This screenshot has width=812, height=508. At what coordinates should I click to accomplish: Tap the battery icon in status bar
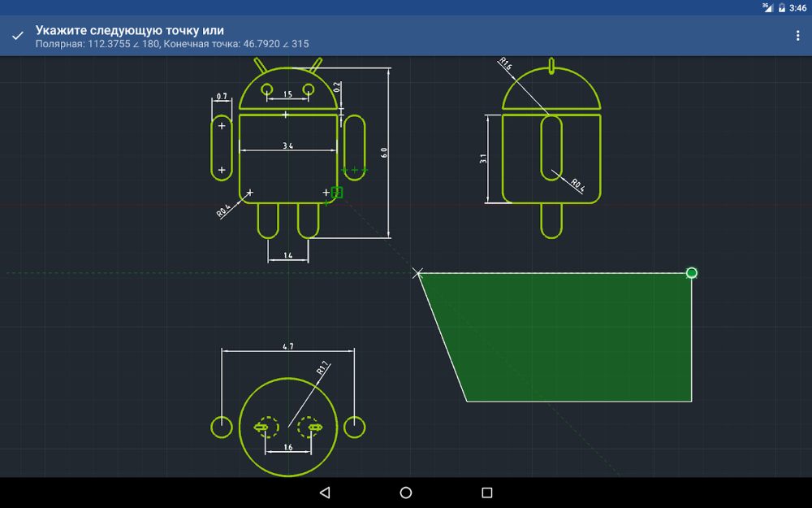782,7
